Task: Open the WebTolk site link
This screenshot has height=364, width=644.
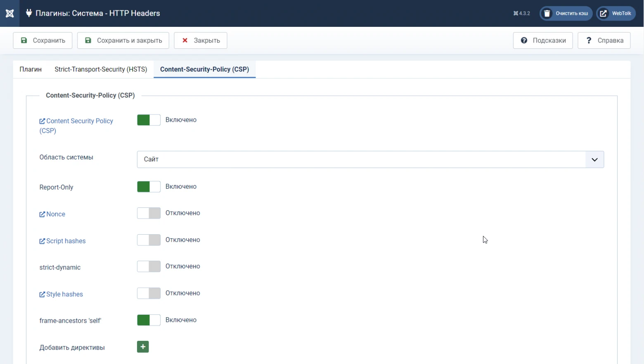Action: 616,13
